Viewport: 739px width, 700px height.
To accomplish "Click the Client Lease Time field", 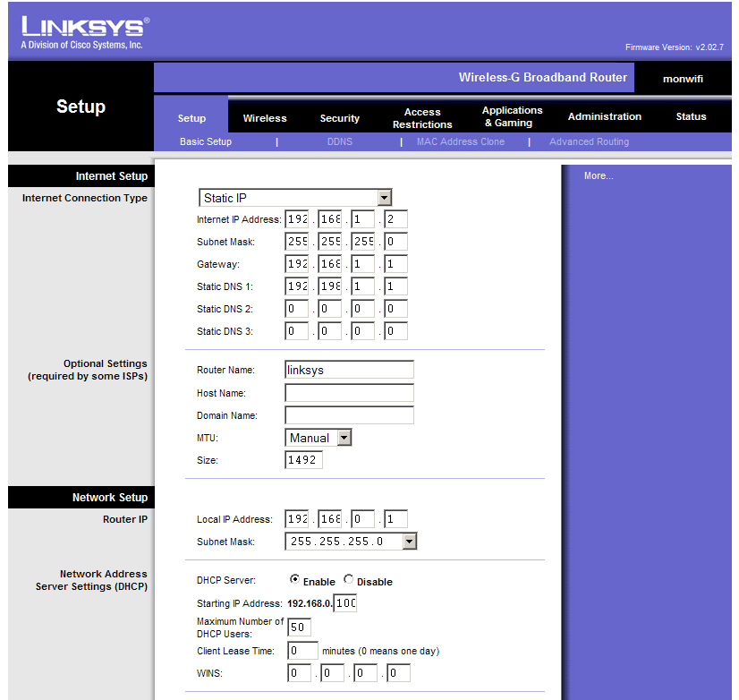I will tap(303, 651).
